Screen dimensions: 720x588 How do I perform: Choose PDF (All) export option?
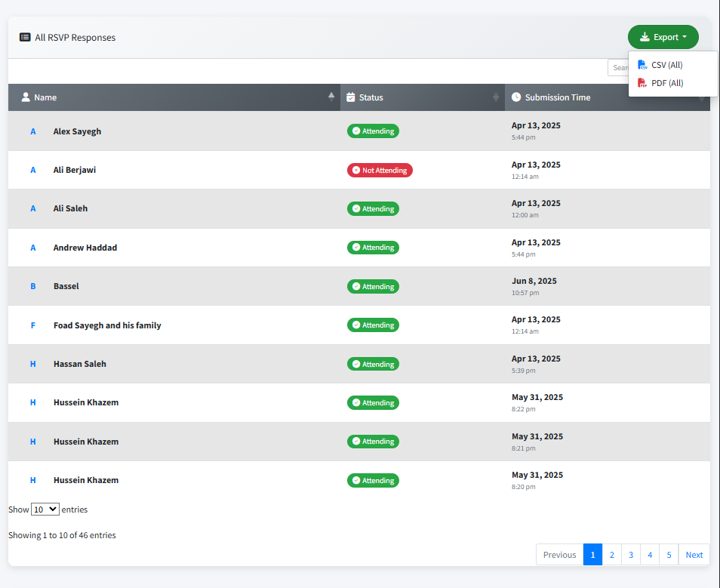coord(666,83)
